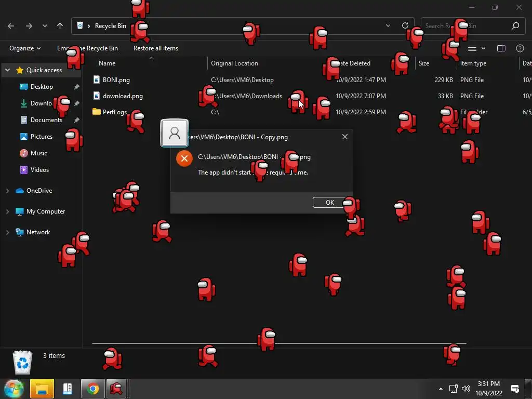Collapse the Quick access section
Image resolution: width=532 pixels, height=399 pixels.
7,70
